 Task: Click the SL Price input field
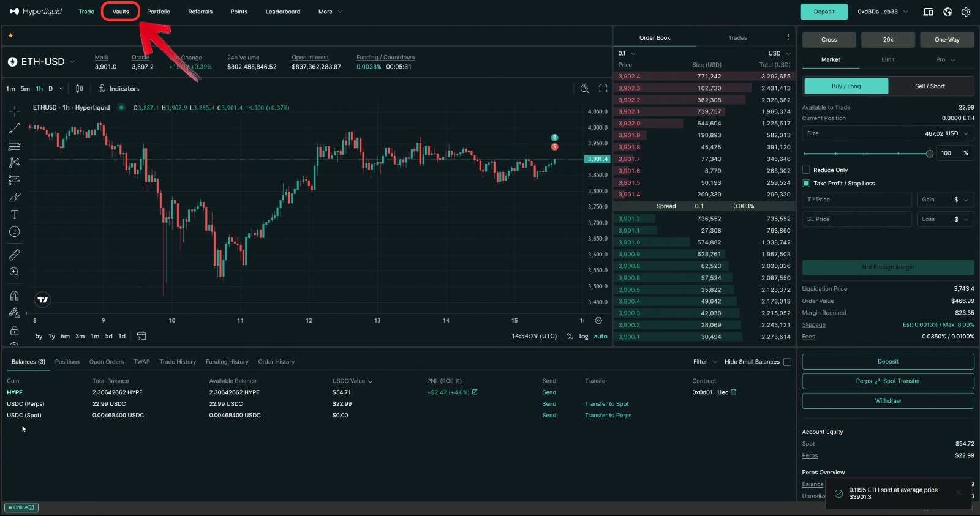coord(857,219)
